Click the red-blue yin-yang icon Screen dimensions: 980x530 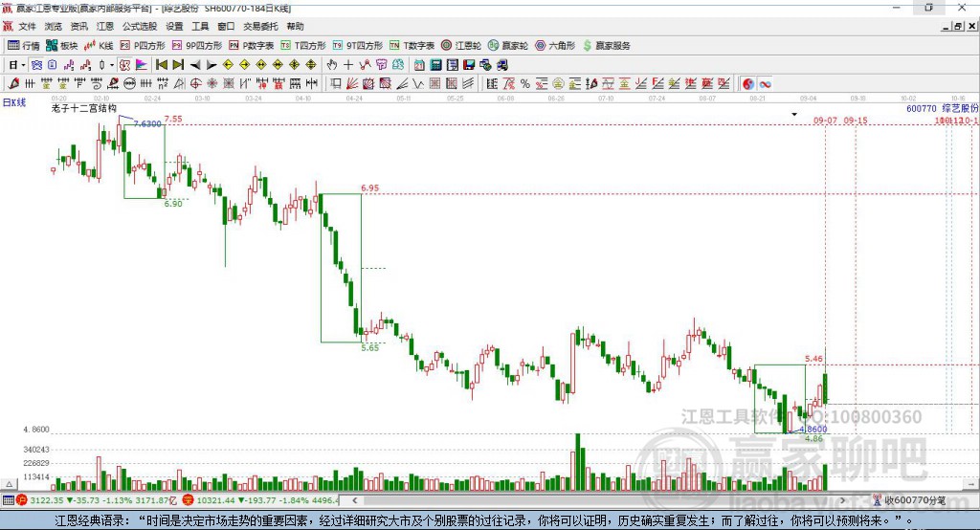748,83
